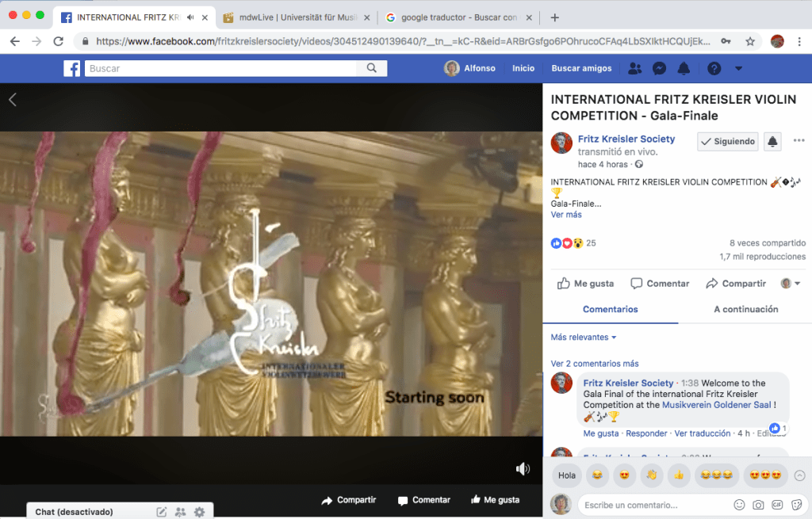Mute the video with speaker icon
Screen dimensions: 812x519
point(523,469)
